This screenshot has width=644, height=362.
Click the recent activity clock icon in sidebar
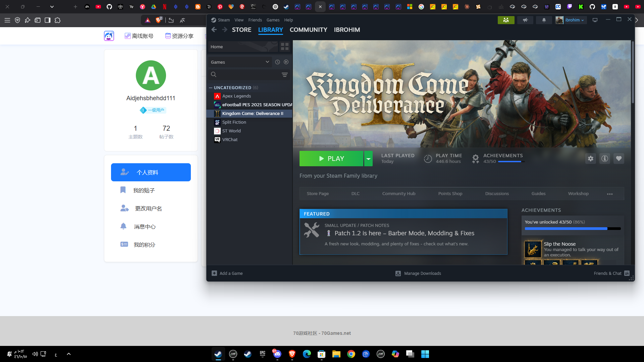(x=277, y=62)
